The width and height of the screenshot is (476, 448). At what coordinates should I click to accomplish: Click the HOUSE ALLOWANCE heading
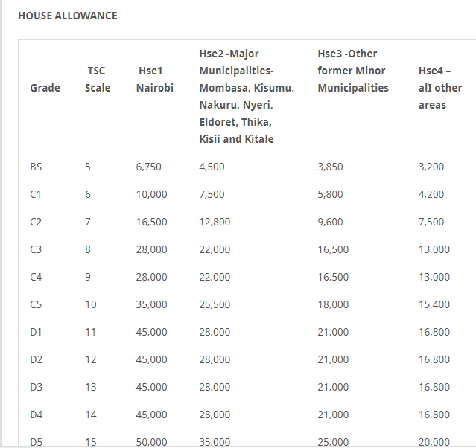[x=68, y=16]
